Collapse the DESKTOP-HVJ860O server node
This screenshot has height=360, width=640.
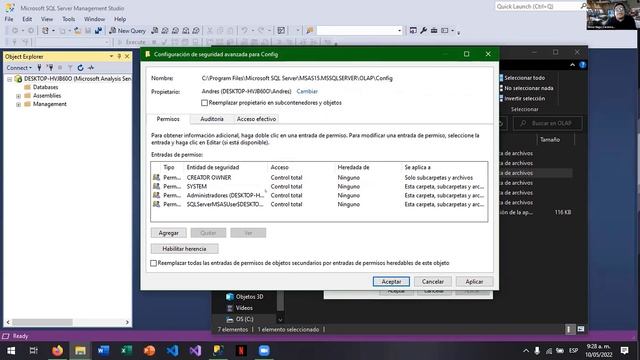[x=9, y=79]
